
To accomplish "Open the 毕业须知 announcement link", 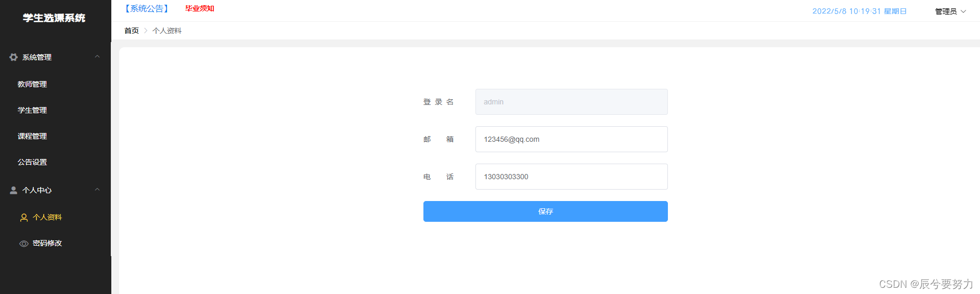I will click(200, 8).
